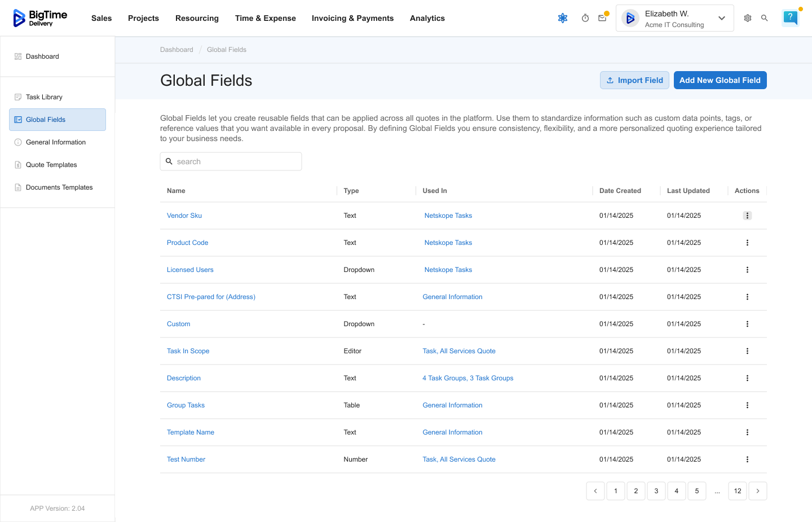The height and width of the screenshot is (522, 812).
Task: Open actions menu for Test Number row
Action: (747, 459)
